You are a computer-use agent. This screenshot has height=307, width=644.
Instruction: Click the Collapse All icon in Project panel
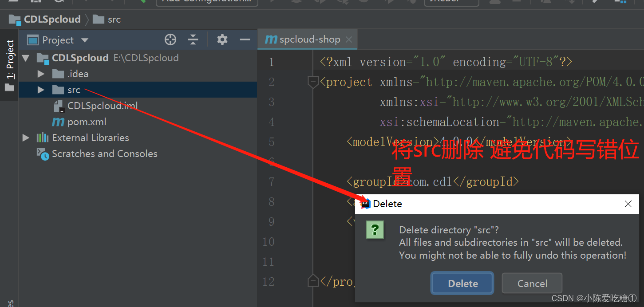pyautogui.click(x=193, y=40)
